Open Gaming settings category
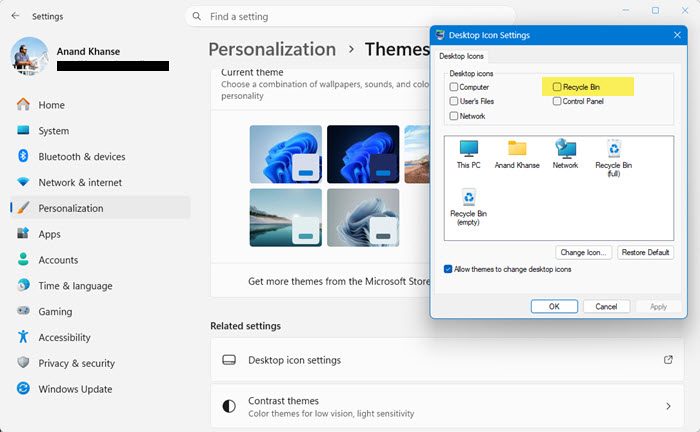This screenshot has width=700, height=432. coord(100,312)
